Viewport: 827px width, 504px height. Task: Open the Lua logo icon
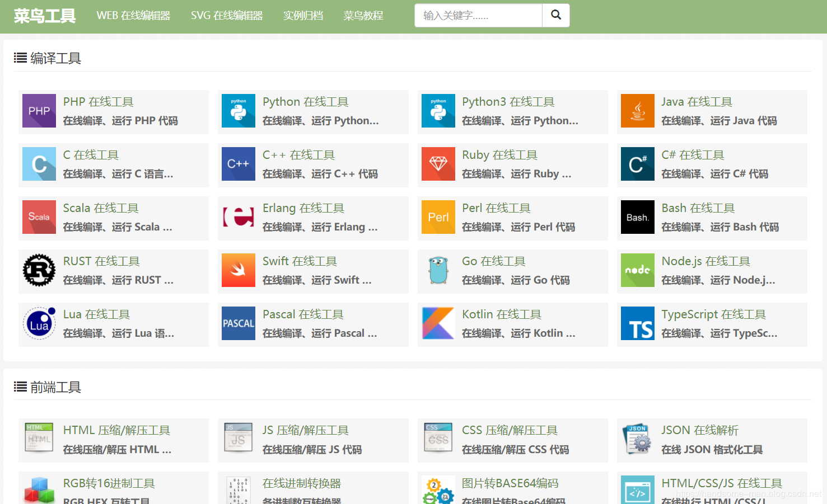(39, 323)
